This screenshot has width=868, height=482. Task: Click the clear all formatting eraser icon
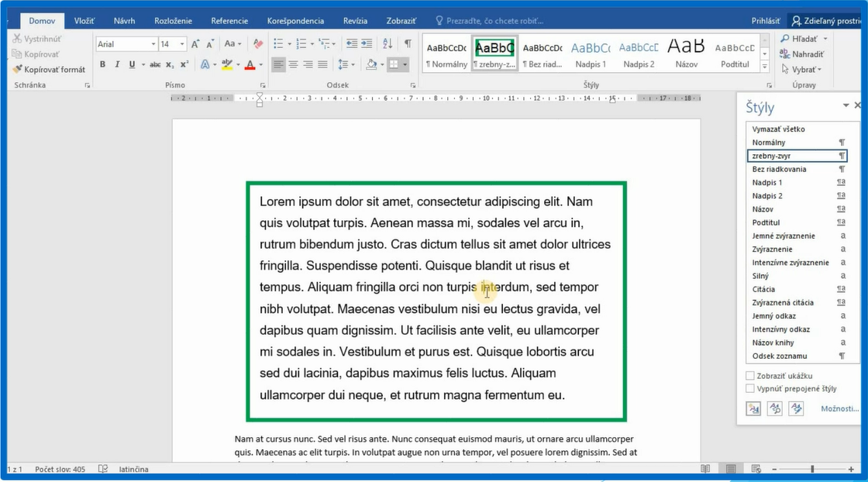point(258,44)
